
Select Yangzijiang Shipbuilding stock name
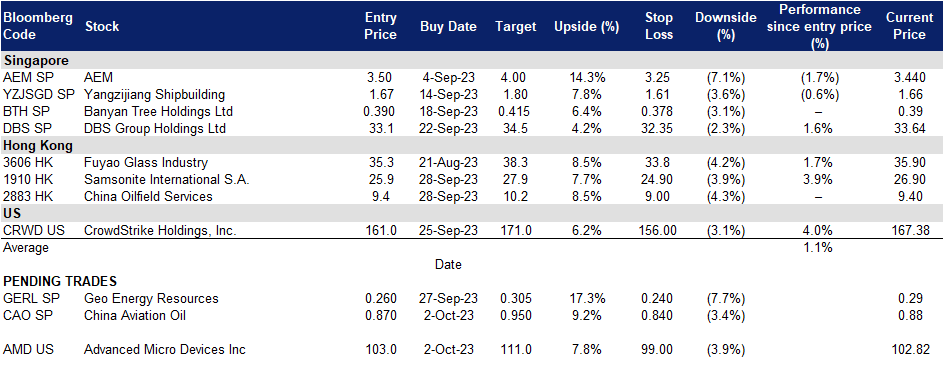click(155, 94)
